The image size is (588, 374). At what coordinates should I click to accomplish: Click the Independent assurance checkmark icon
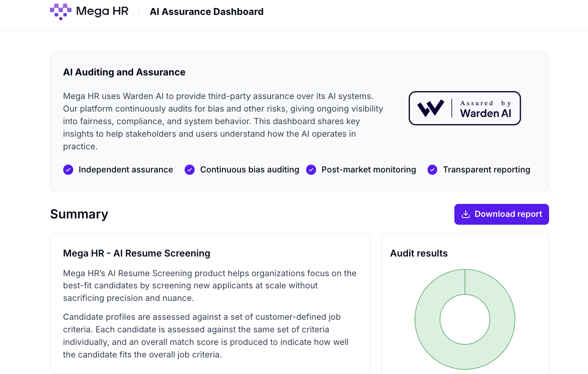point(68,170)
